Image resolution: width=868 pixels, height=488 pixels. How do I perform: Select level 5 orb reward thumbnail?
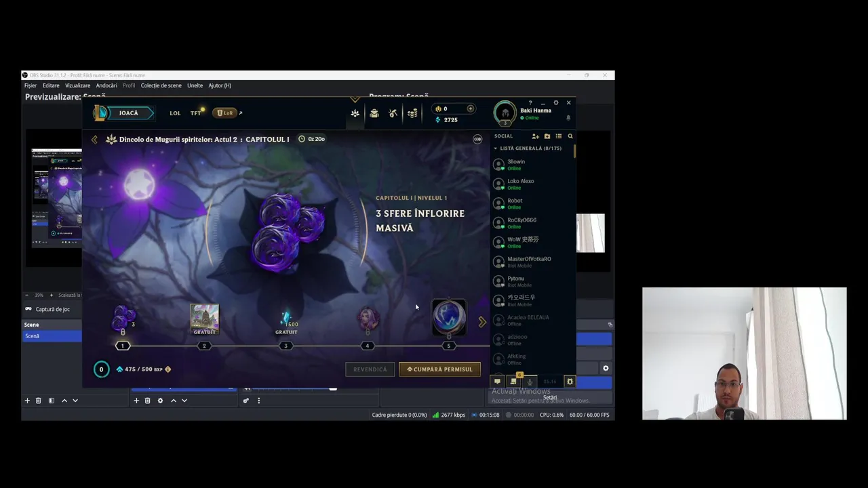pos(448,317)
